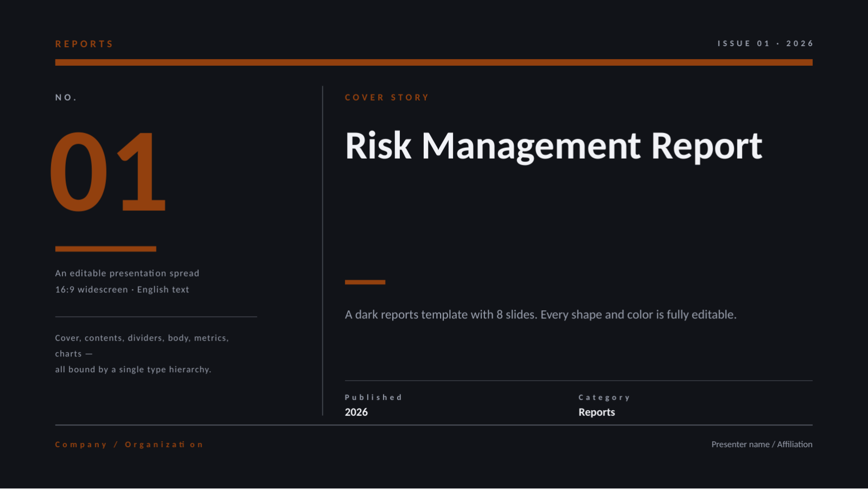Click "all bound by a single type hierarchy."
868x489 pixels.
pyautogui.click(x=133, y=369)
